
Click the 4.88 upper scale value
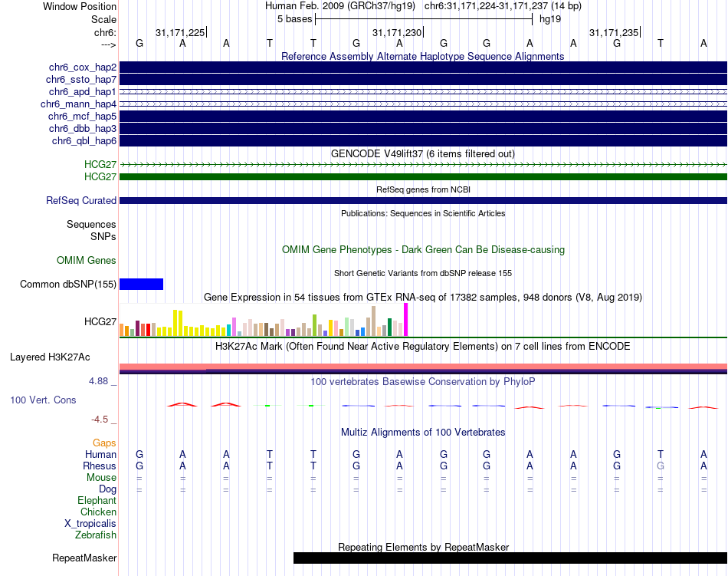pyautogui.click(x=99, y=381)
